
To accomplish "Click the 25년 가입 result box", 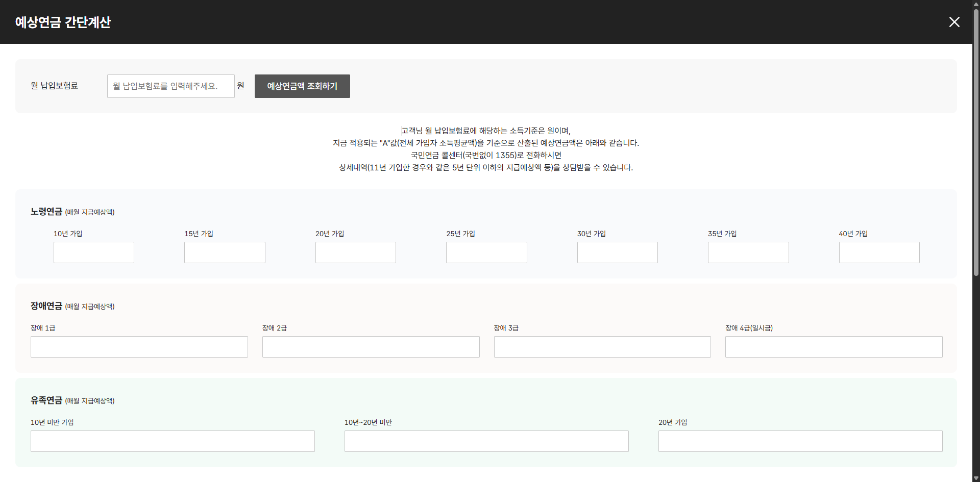I will point(486,252).
